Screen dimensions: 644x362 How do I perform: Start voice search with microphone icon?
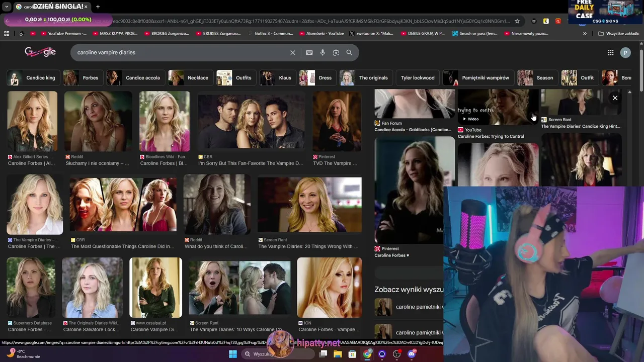pyautogui.click(x=323, y=52)
